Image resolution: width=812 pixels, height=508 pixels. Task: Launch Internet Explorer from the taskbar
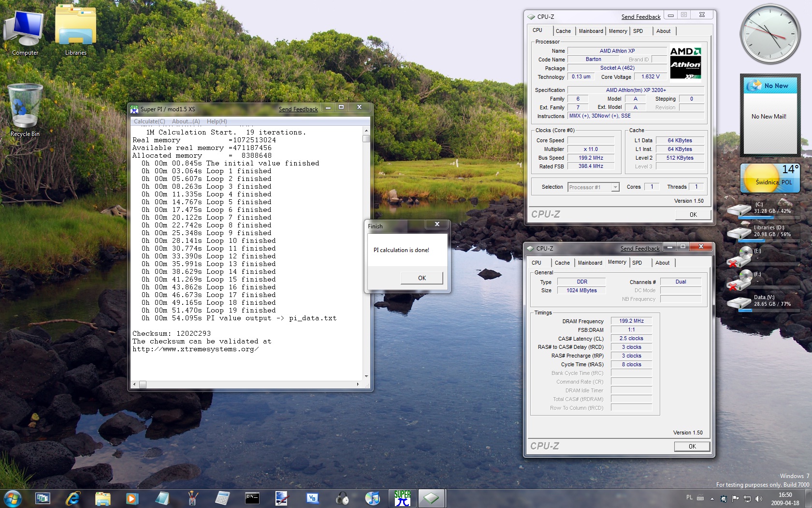(x=72, y=498)
